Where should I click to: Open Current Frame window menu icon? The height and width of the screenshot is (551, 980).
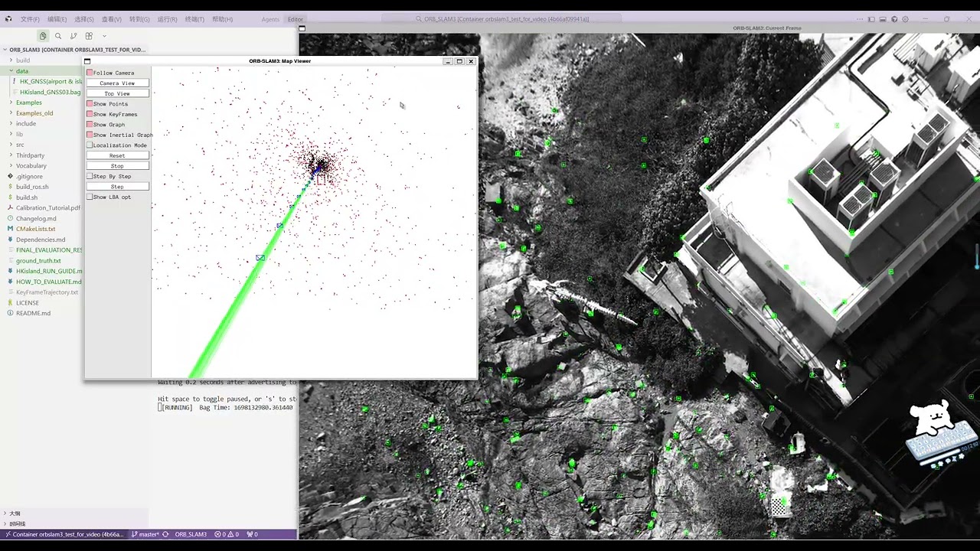[x=302, y=28]
